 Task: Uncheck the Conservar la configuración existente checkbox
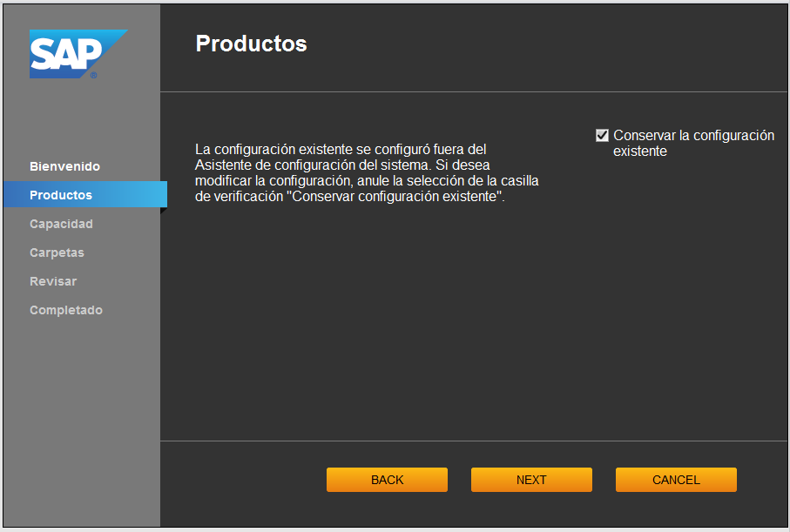tap(602, 136)
